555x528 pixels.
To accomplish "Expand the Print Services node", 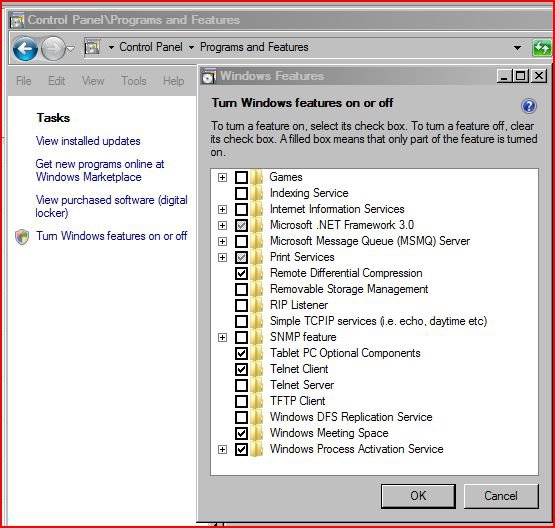I will [x=222, y=258].
